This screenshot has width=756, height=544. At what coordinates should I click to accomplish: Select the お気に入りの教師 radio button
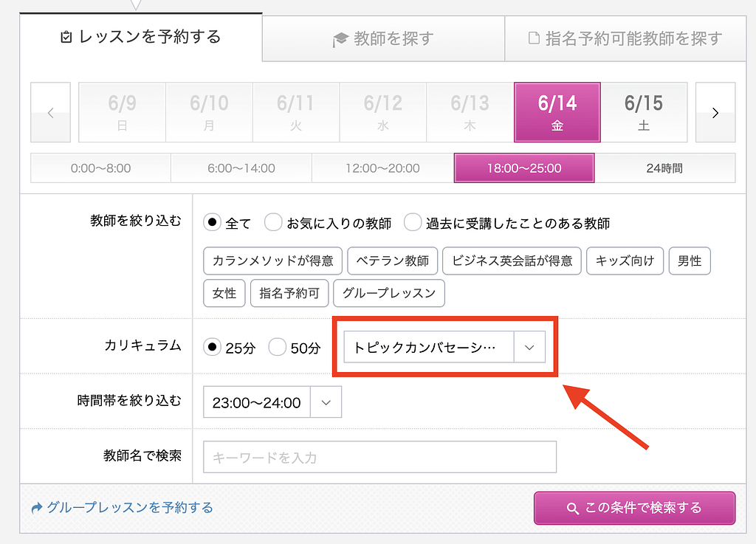(274, 222)
